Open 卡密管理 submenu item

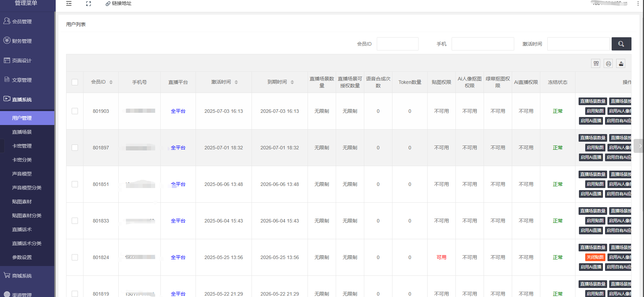(x=27, y=146)
